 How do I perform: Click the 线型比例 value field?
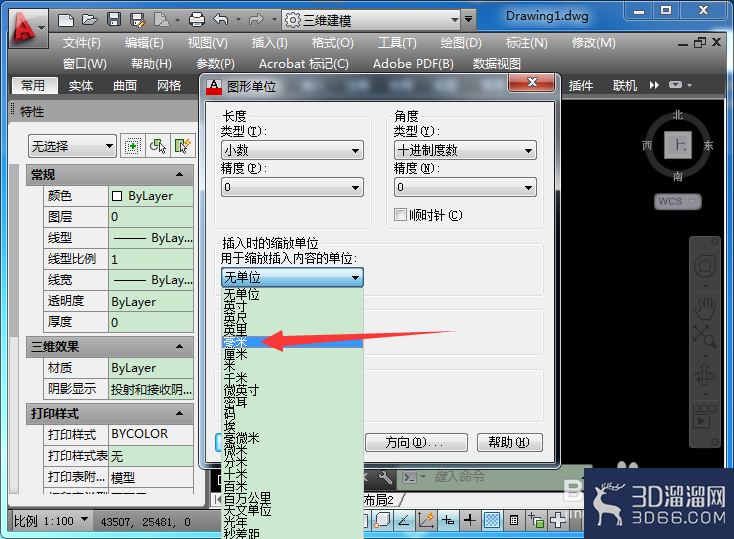click(x=151, y=259)
